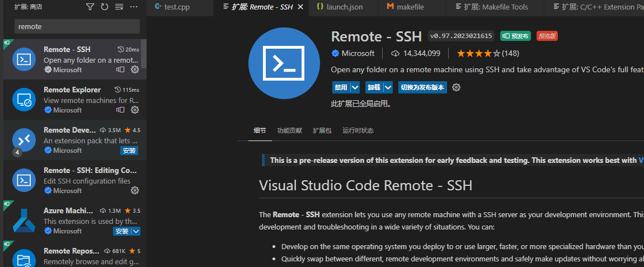Click Remote Development list item icon with badge
The height and width of the screenshot is (267, 644).
(24, 140)
